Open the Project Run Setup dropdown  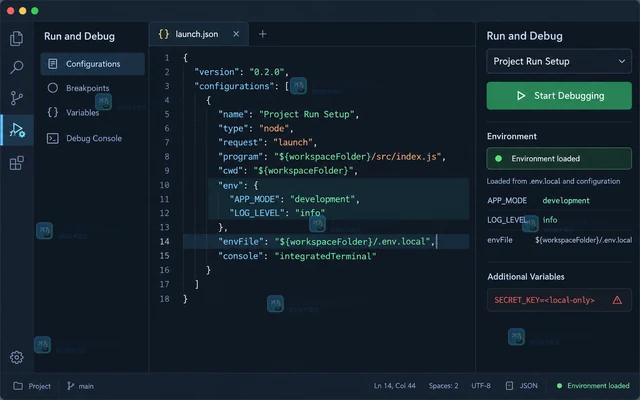[x=559, y=61]
